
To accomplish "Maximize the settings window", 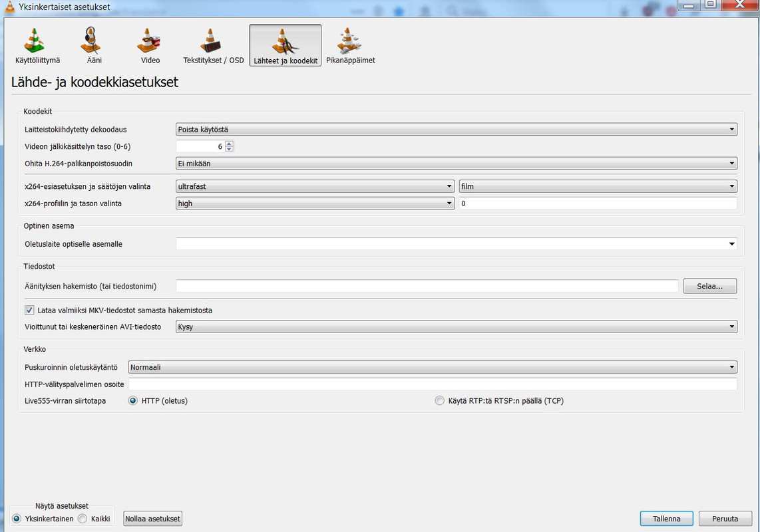I will point(711,5).
